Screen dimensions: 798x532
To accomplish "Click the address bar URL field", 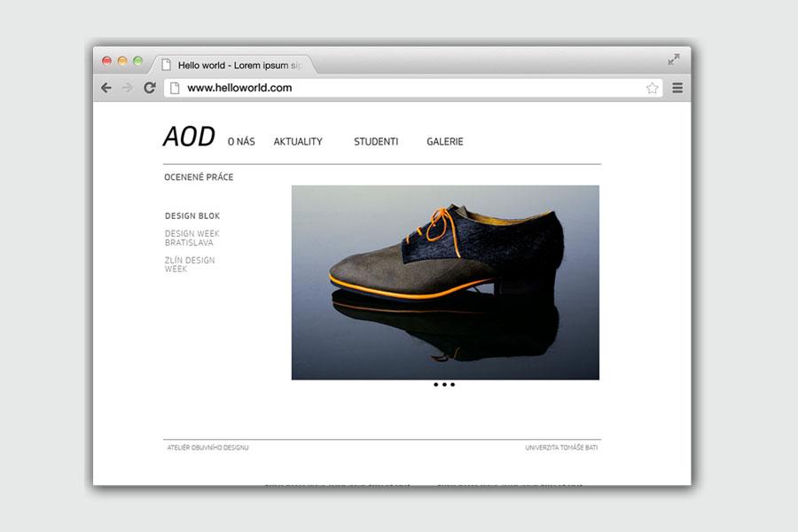I will point(399,88).
